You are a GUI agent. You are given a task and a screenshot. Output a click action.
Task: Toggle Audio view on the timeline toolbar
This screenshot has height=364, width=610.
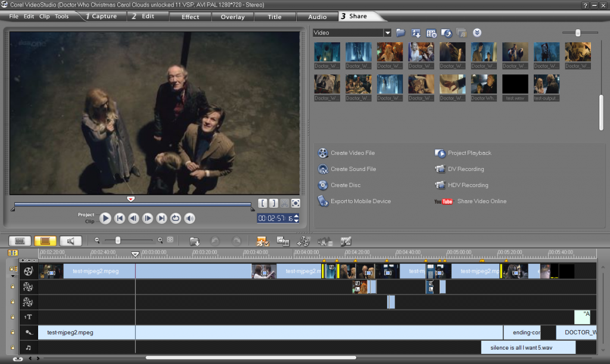[x=70, y=241]
